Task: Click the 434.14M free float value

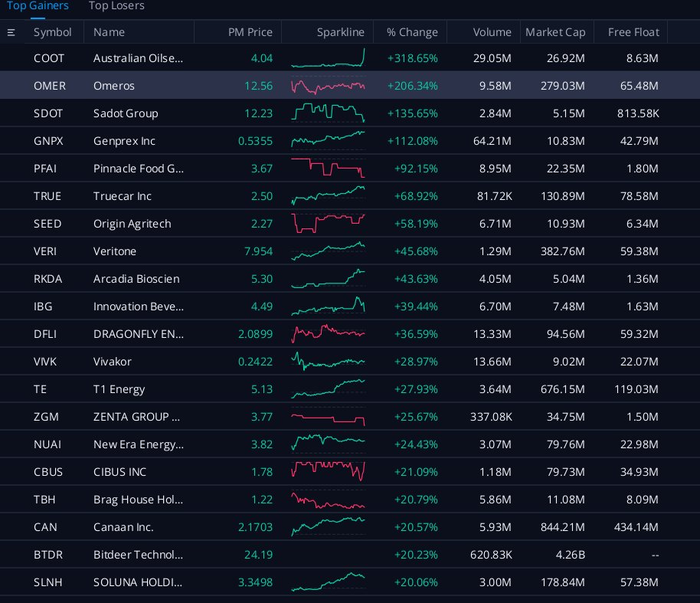Action: [x=636, y=527]
